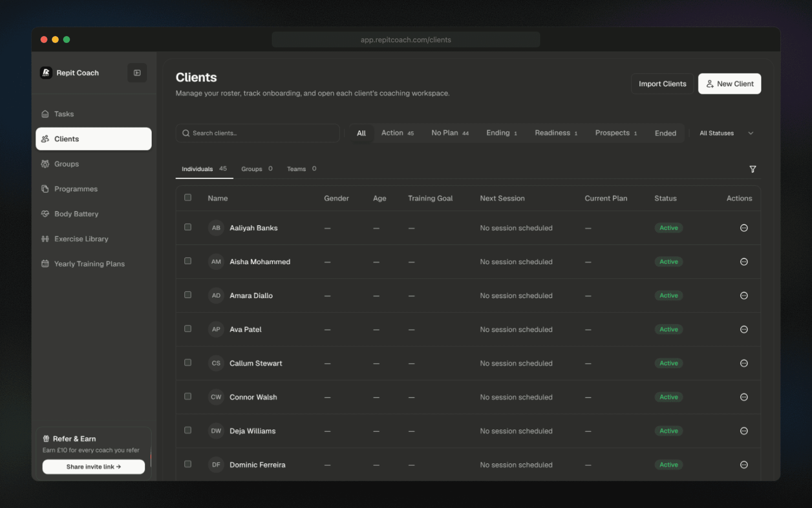This screenshot has height=508, width=812.
Task: Click the Groups icon in sidebar
Action: coord(45,164)
